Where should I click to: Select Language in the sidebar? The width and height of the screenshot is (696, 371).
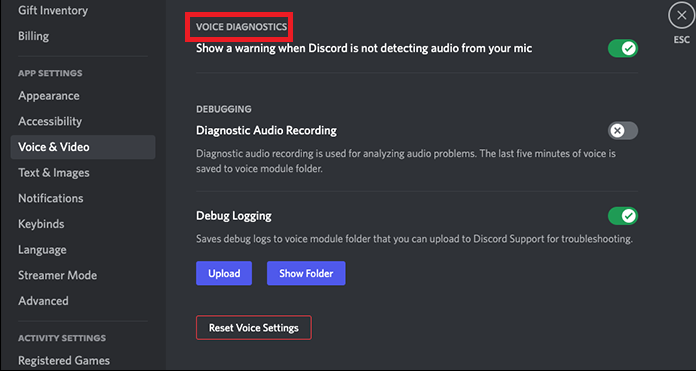pyautogui.click(x=42, y=250)
